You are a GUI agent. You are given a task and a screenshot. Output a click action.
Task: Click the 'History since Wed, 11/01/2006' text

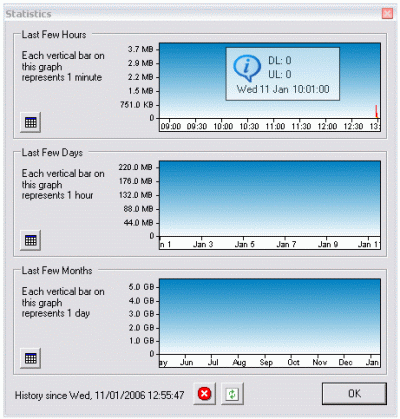tap(80, 395)
